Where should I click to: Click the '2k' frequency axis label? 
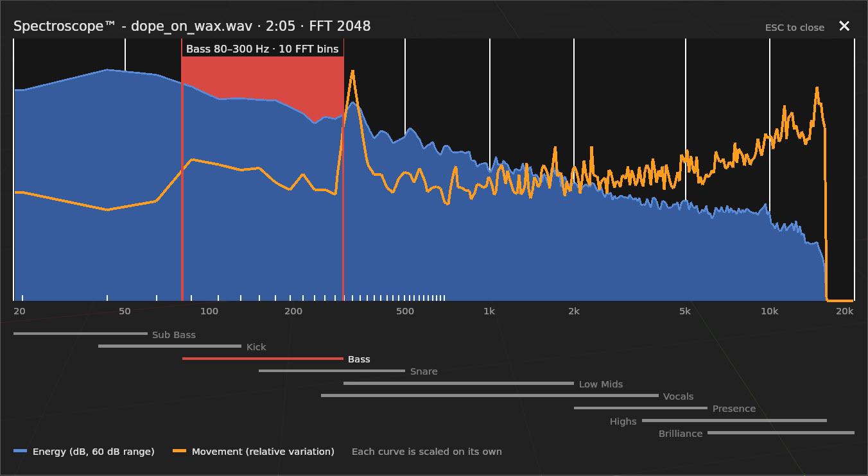point(574,312)
